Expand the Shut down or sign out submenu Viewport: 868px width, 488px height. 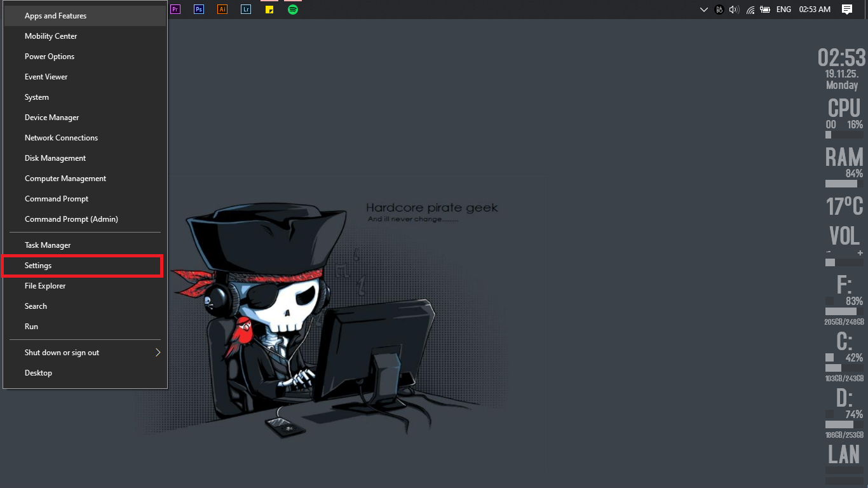[85, 353]
